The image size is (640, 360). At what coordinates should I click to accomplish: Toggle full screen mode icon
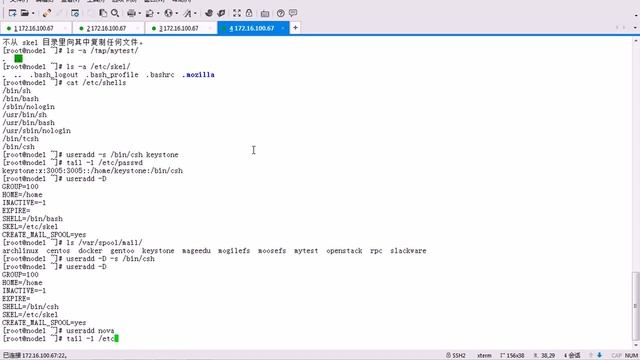[237, 13]
